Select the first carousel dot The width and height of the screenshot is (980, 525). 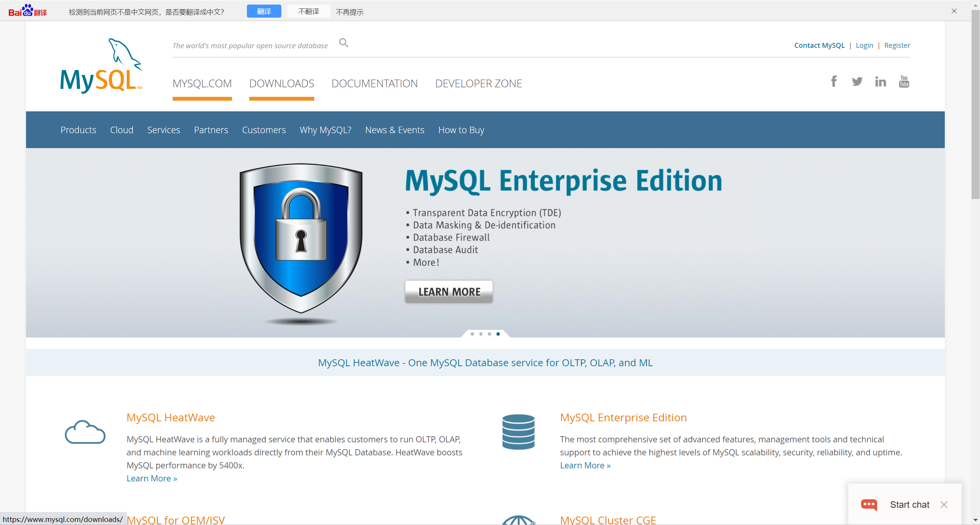(472, 334)
